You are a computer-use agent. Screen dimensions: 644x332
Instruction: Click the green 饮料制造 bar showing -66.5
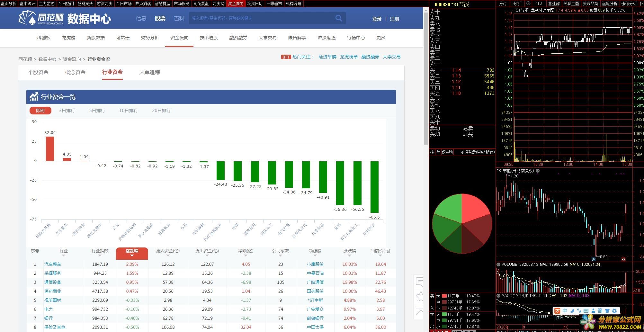(x=375, y=187)
